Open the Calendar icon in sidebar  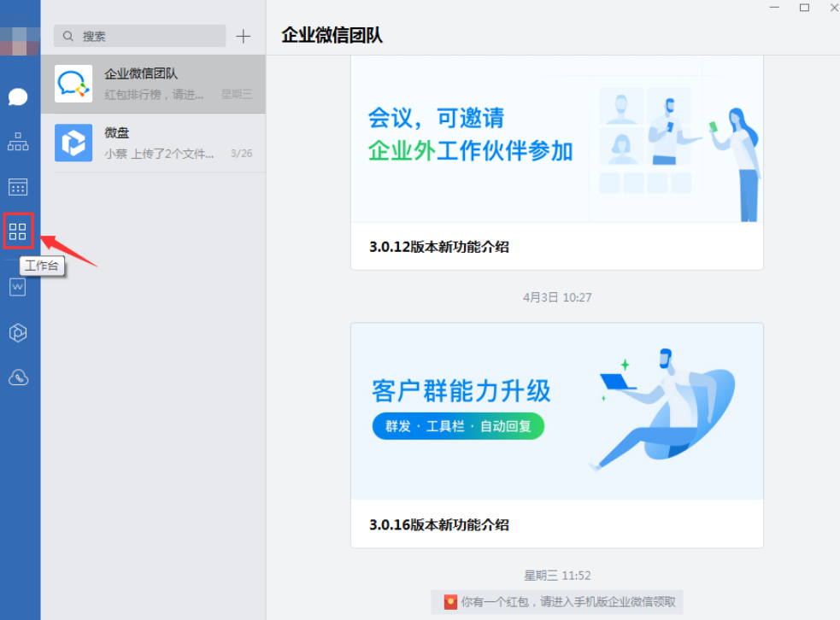(18, 187)
